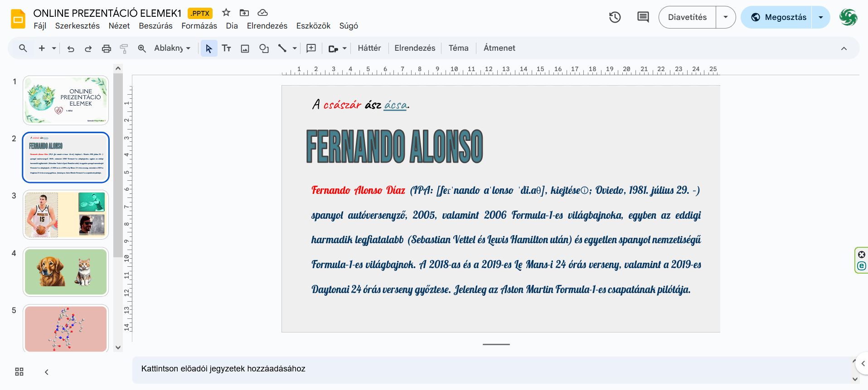Show the side panel with arrow

tap(863, 363)
